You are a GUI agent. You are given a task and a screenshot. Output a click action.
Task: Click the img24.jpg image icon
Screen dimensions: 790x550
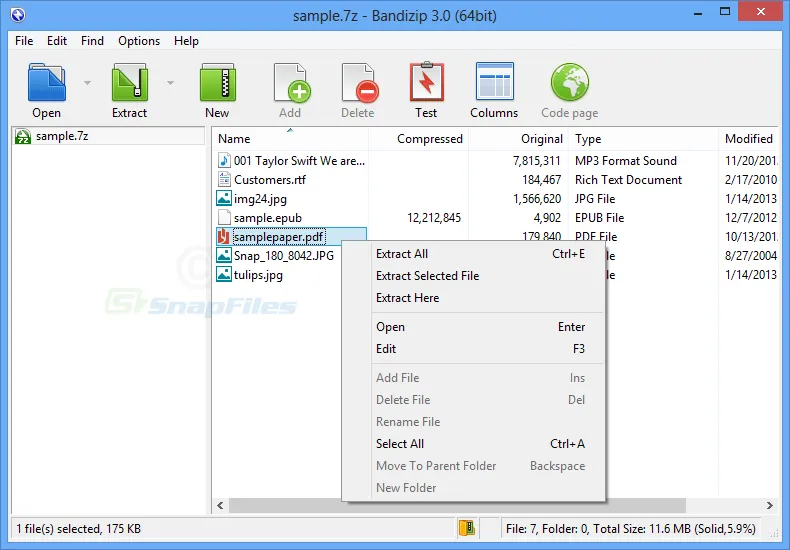click(x=224, y=198)
